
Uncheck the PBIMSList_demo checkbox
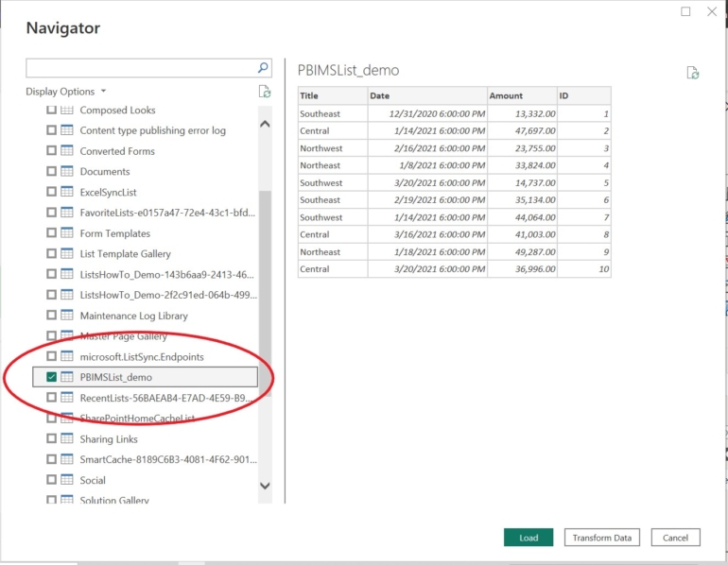51,377
